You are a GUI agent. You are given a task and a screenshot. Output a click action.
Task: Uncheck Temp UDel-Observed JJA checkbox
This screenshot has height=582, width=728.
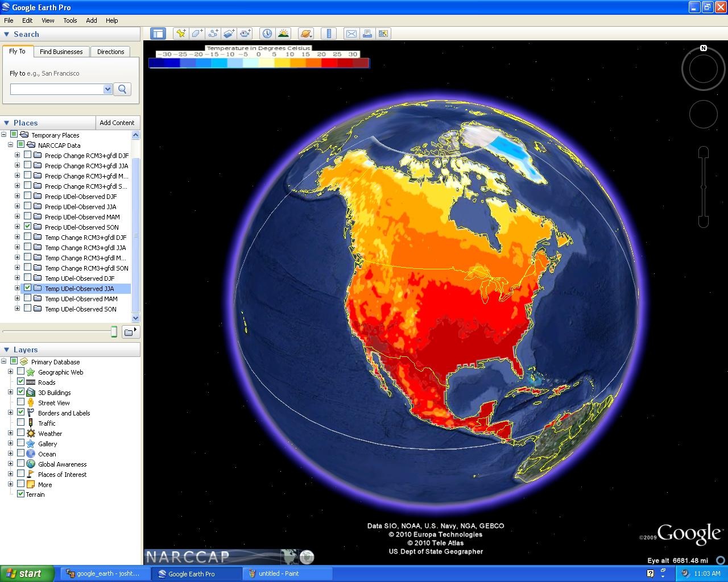click(27, 288)
